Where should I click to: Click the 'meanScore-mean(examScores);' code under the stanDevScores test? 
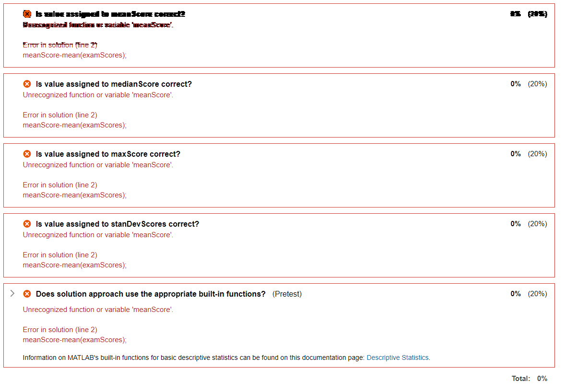[x=75, y=265]
